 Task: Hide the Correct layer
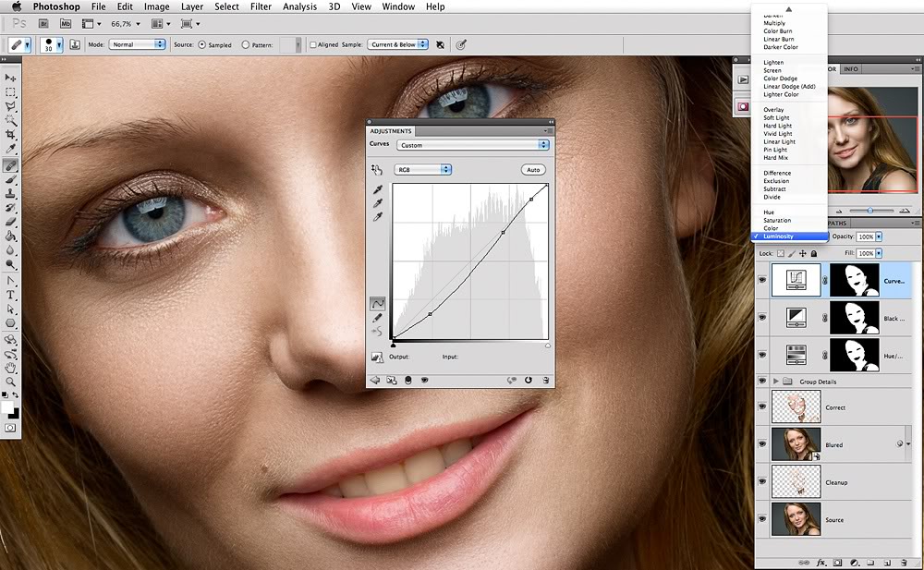click(x=762, y=406)
